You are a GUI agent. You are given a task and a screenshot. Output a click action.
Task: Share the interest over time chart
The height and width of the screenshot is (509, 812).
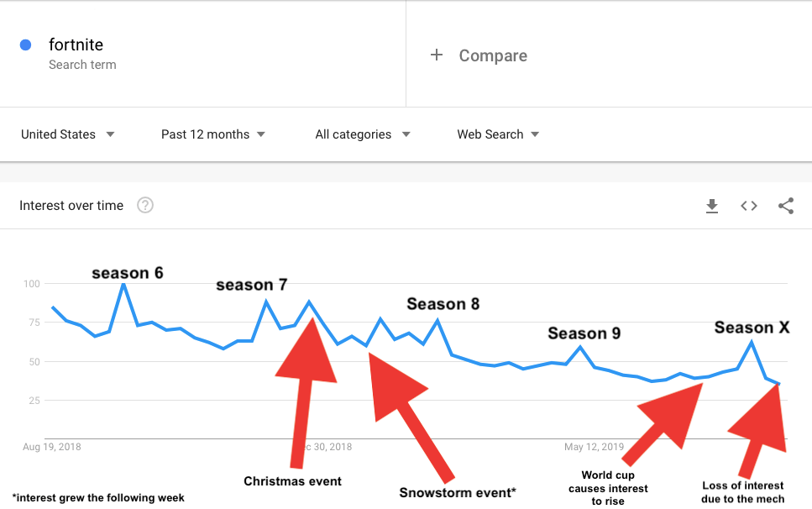click(786, 206)
